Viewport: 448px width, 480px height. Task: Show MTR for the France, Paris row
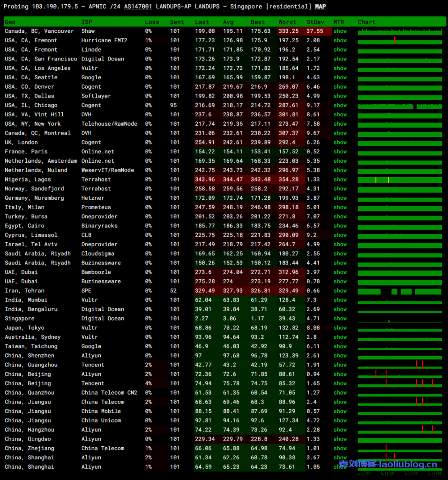point(340,152)
